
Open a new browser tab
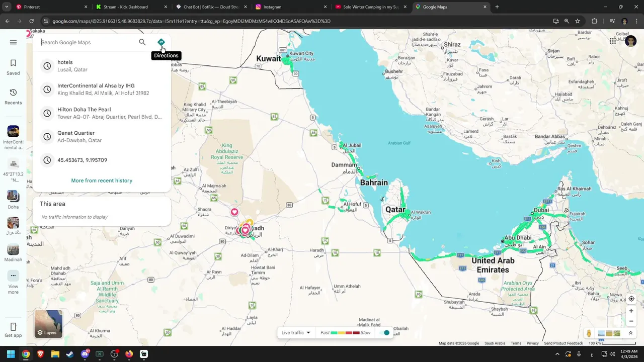(497, 7)
